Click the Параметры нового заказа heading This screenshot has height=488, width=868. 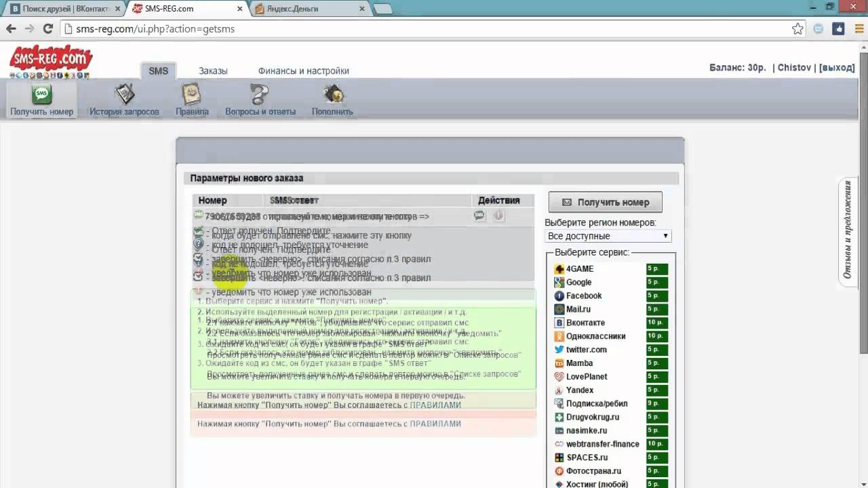coord(247,178)
